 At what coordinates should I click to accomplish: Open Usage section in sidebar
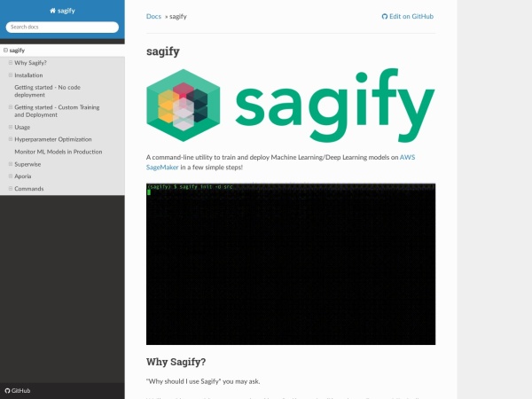coord(22,127)
